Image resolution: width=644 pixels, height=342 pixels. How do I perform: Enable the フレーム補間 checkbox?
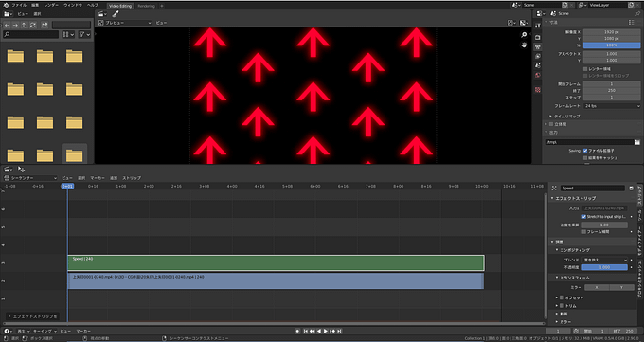(584, 232)
